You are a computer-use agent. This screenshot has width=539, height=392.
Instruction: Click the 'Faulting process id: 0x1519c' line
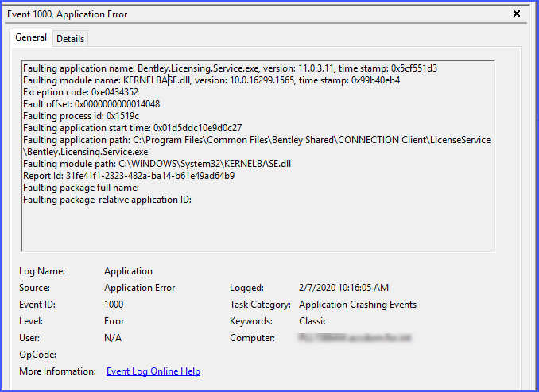[81, 116]
